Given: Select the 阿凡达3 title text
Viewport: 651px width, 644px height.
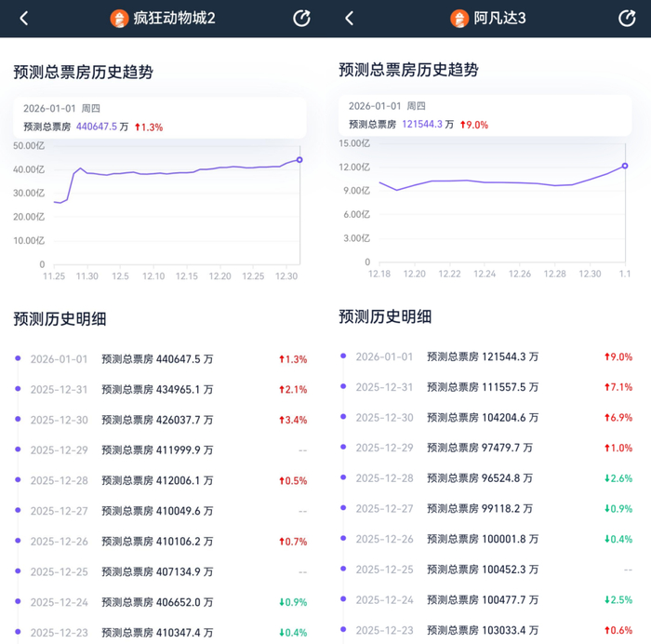Looking at the screenshot, I should pyautogui.click(x=500, y=19).
